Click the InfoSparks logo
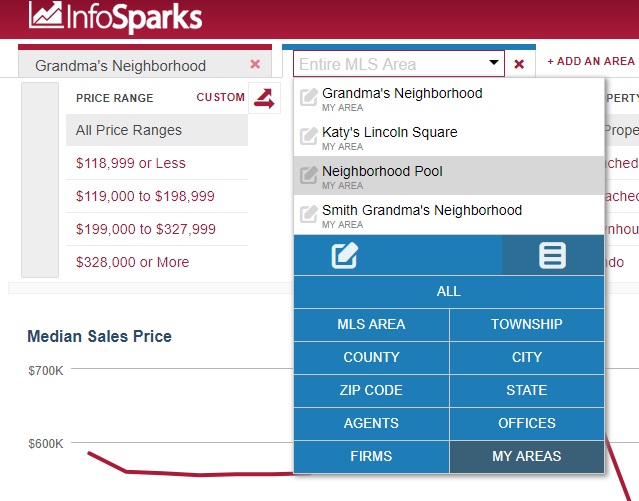 coord(115,17)
